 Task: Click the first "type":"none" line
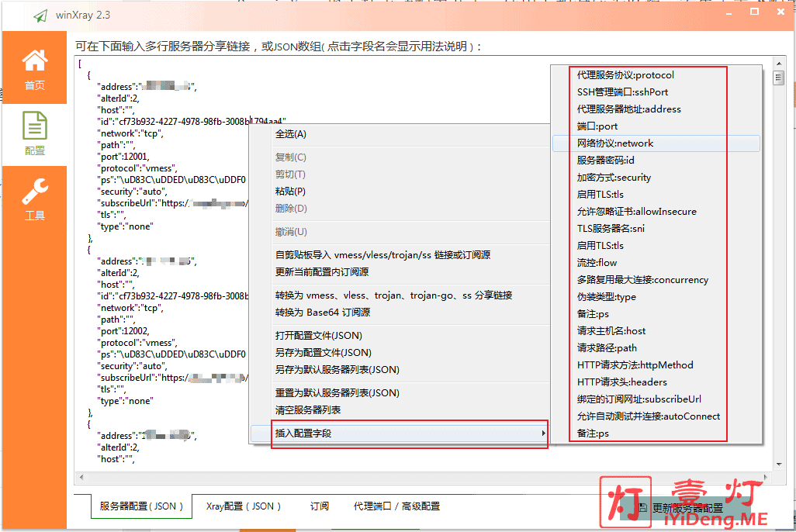coord(125,226)
